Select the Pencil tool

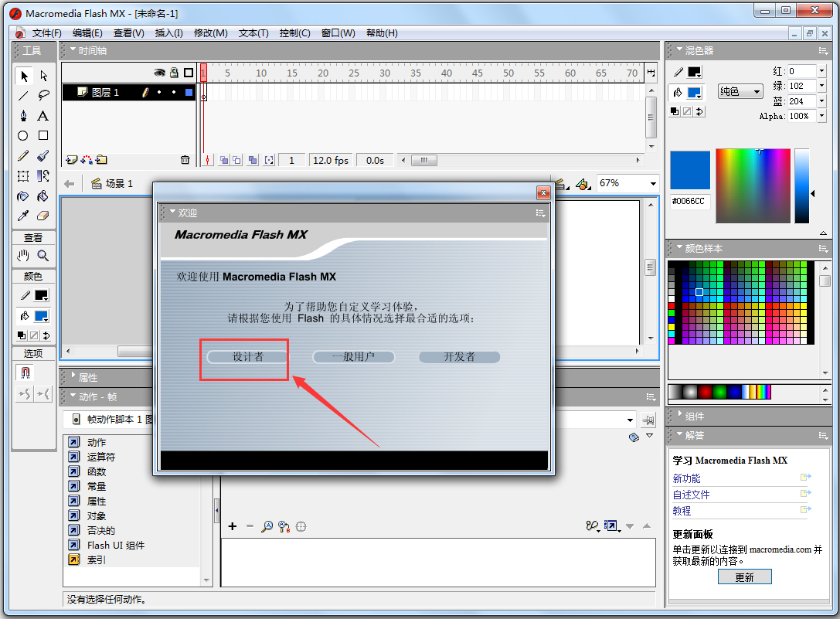[23, 156]
